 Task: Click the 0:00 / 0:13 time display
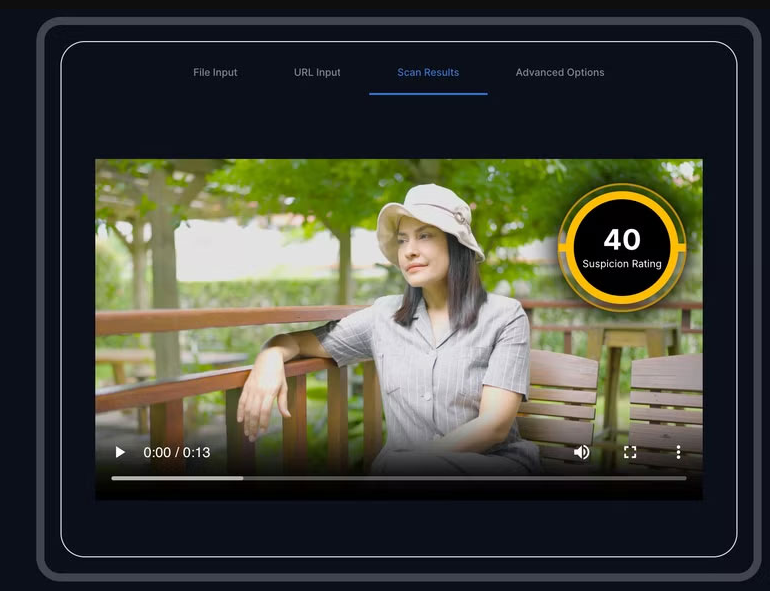pos(177,452)
